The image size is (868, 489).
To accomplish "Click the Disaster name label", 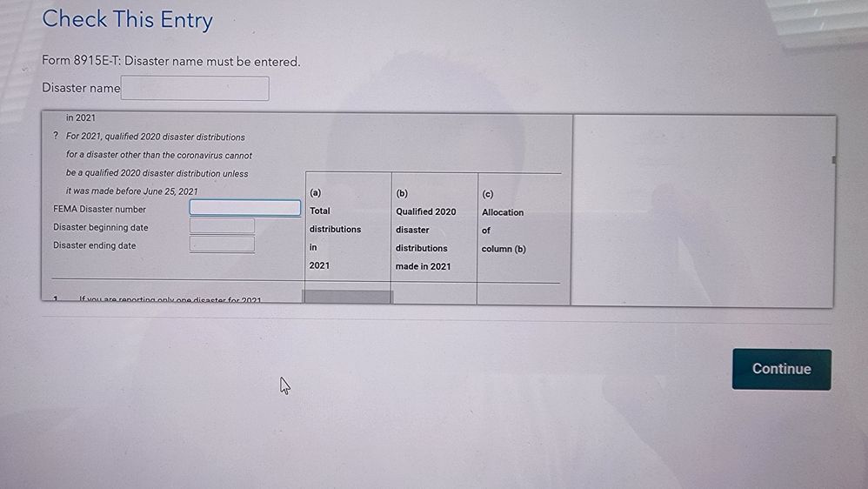I will point(81,88).
